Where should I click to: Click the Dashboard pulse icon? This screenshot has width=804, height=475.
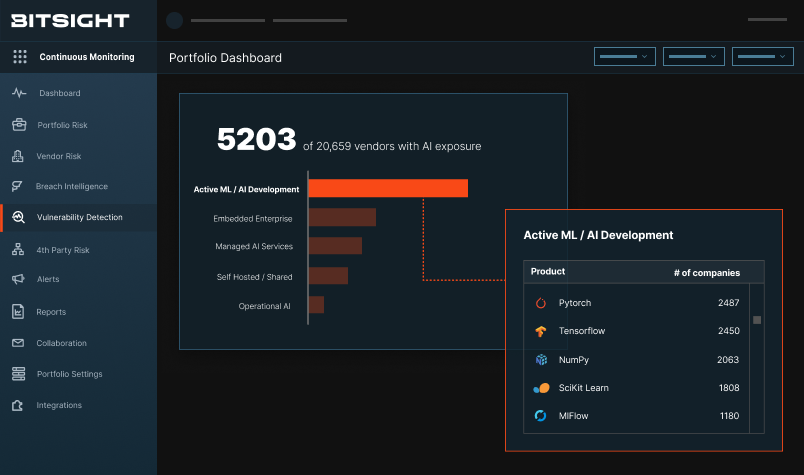pos(19,93)
